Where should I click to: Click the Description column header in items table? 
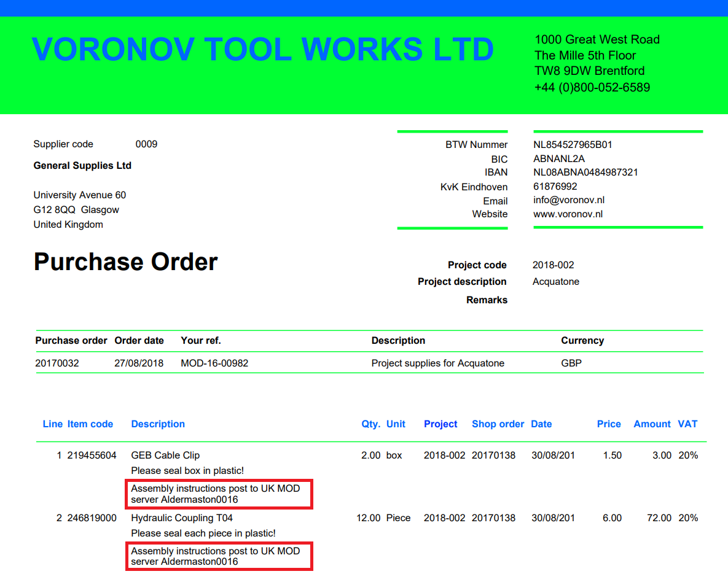(x=158, y=424)
